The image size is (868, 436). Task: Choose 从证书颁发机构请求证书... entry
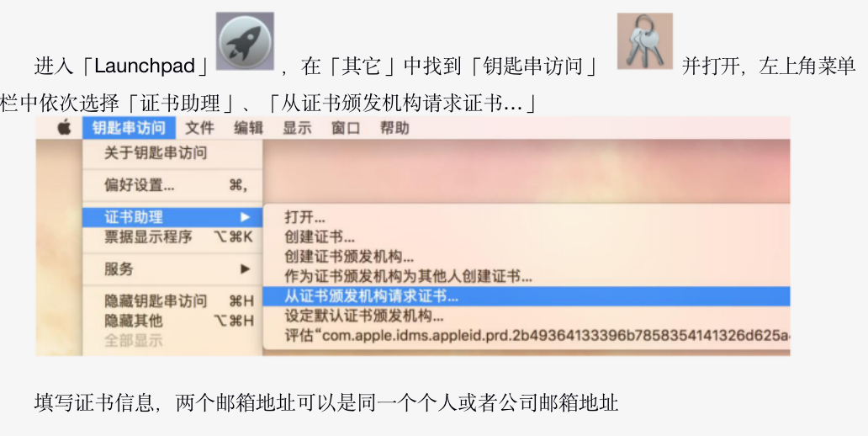point(526,295)
